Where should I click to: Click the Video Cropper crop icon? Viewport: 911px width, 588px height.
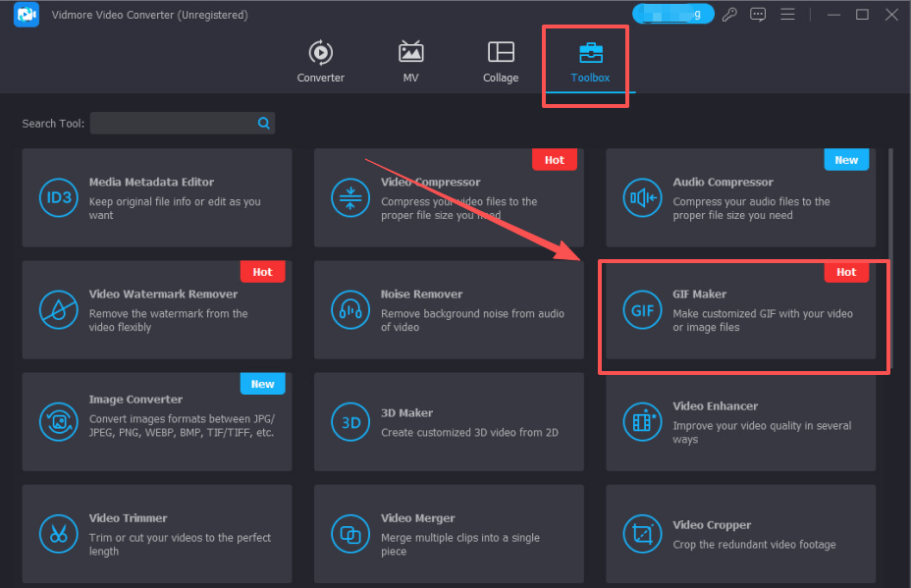click(642, 534)
